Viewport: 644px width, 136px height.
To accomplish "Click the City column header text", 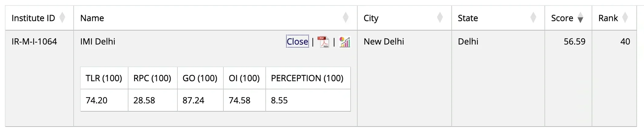I will [371, 18].
